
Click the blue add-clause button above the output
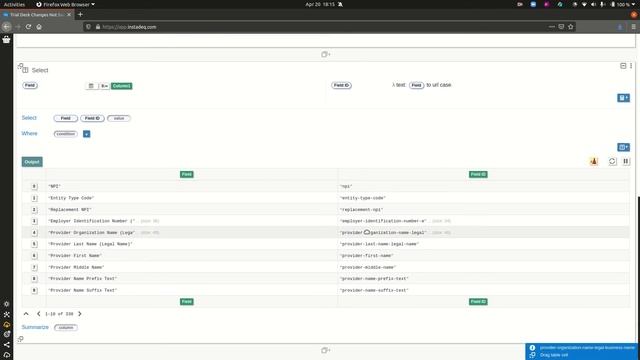tap(623, 147)
